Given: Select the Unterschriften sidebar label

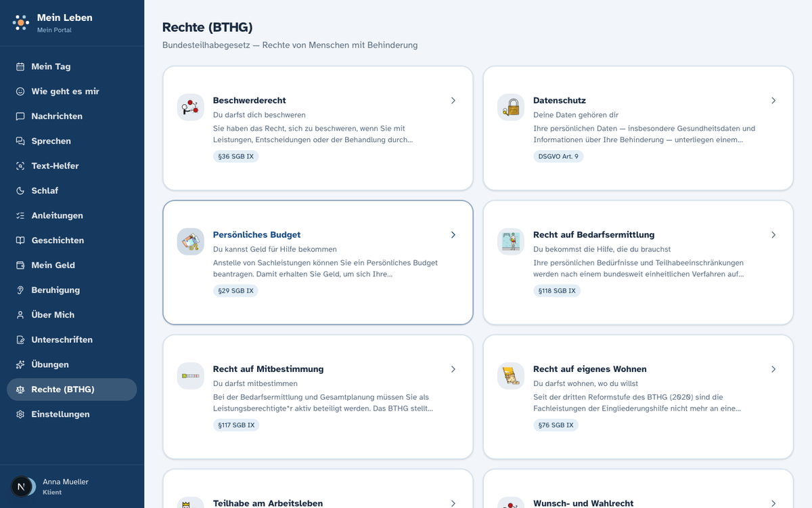Looking at the screenshot, I should 62,340.
